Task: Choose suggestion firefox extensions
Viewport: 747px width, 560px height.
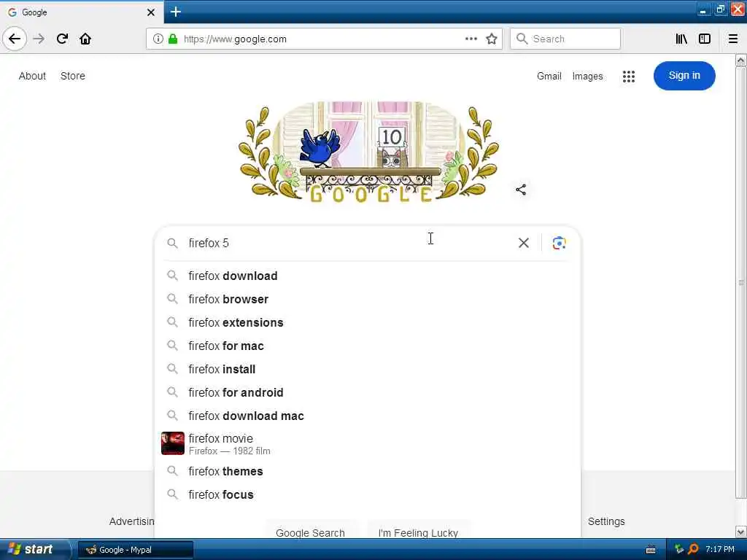Action: [x=368, y=322]
